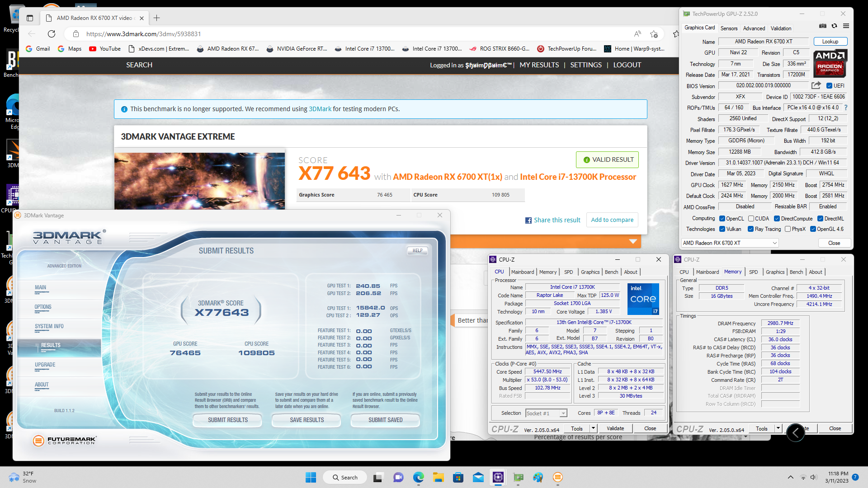Click the site info lock icon

(x=76, y=34)
